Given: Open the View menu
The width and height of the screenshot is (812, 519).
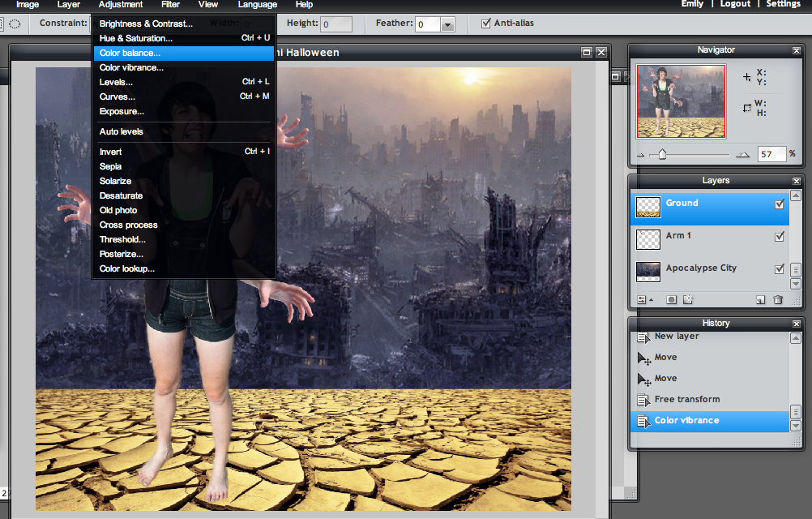Looking at the screenshot, I should point(208,5).
